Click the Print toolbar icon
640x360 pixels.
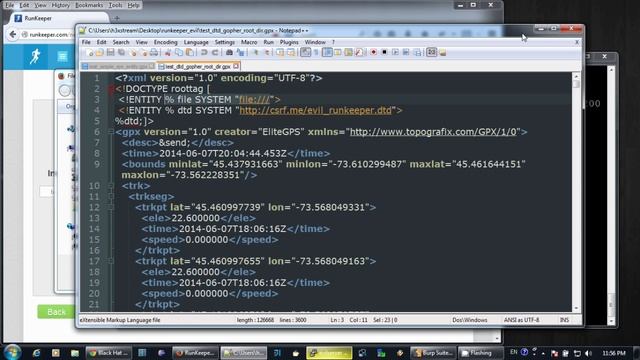[154, 53]
